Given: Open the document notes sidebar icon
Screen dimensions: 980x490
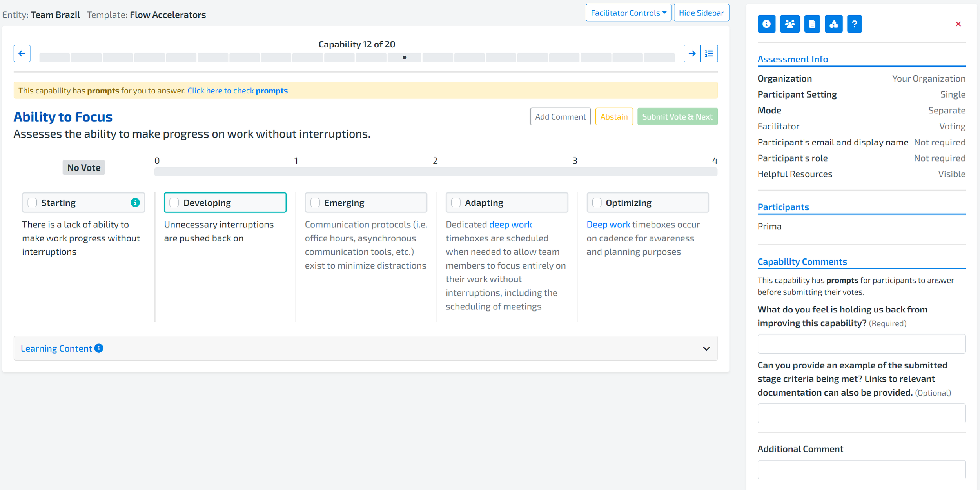Looking at the screenshot, I should pyautogui.click(x=812, y=24).
